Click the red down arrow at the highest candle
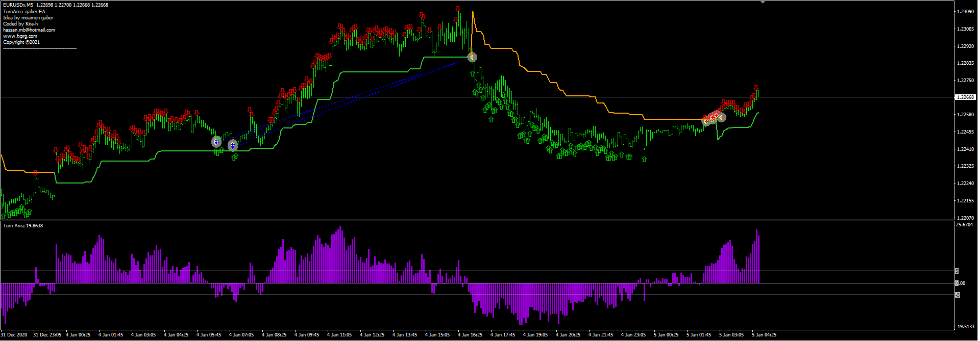This screenshot has width=980, height=341. pos(458,9)
